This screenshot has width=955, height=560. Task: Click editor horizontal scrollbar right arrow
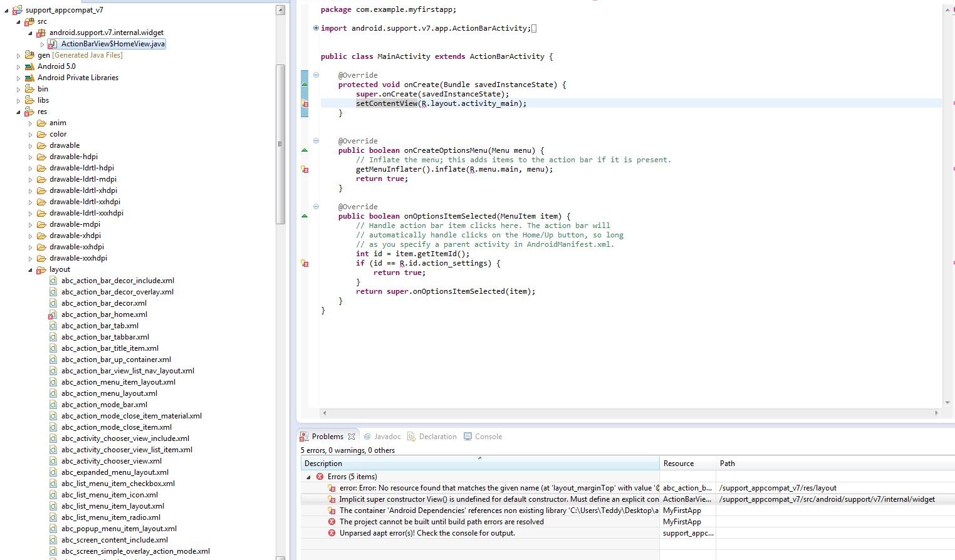click(936, 413)
